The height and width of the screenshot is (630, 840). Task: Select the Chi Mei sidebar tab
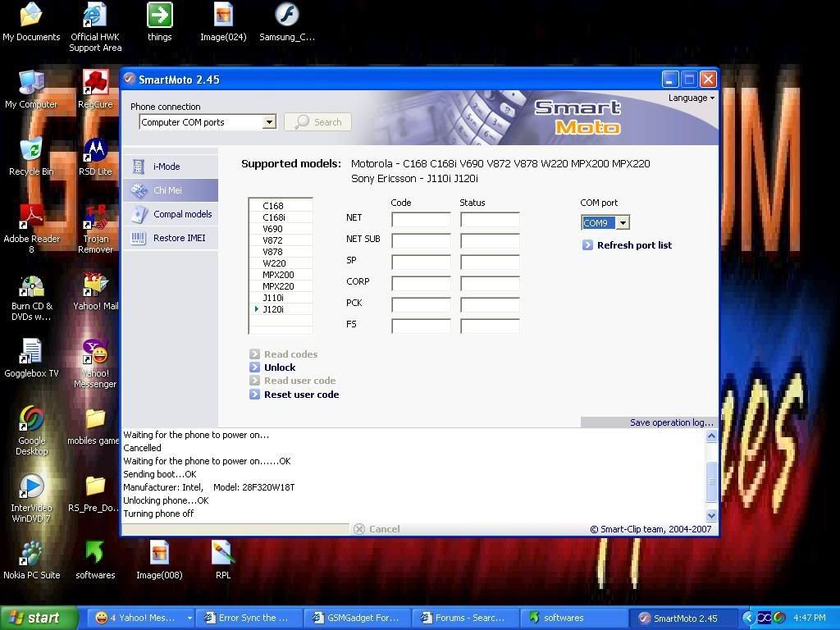pyautogui.click(x=171, y=190)
